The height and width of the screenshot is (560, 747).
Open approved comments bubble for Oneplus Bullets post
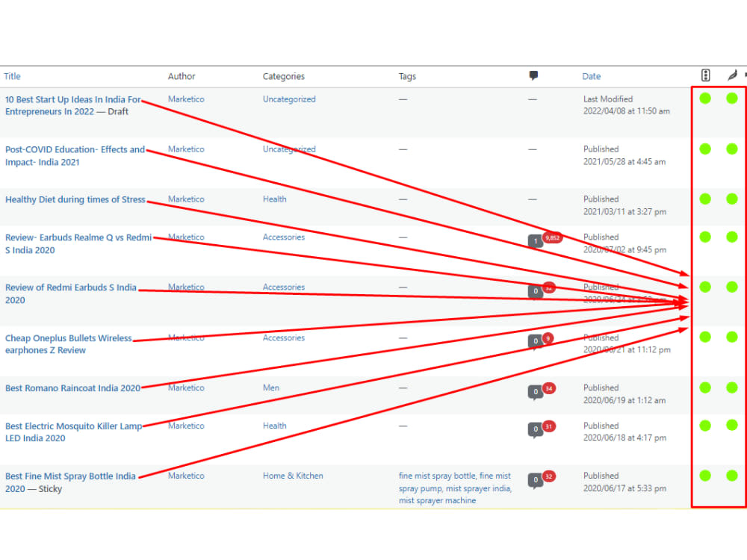point(536,341)
